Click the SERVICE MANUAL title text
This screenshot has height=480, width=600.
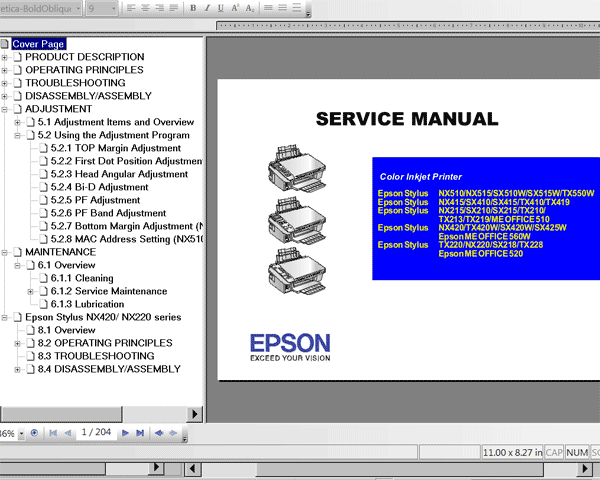(x=407, y=119)
